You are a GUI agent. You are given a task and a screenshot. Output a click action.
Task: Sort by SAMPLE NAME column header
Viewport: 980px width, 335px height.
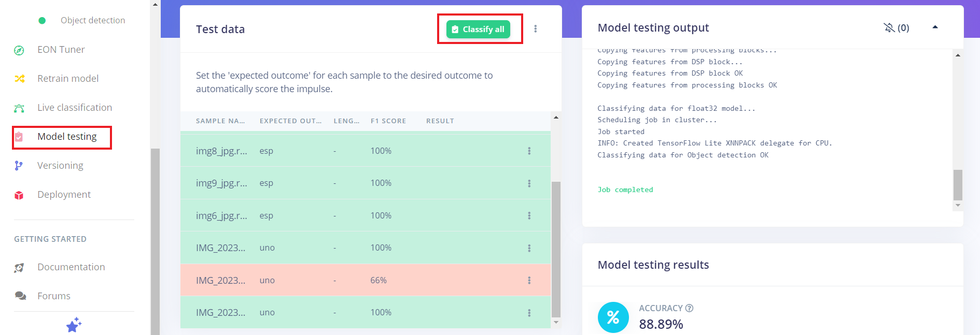tap(220, 121)
